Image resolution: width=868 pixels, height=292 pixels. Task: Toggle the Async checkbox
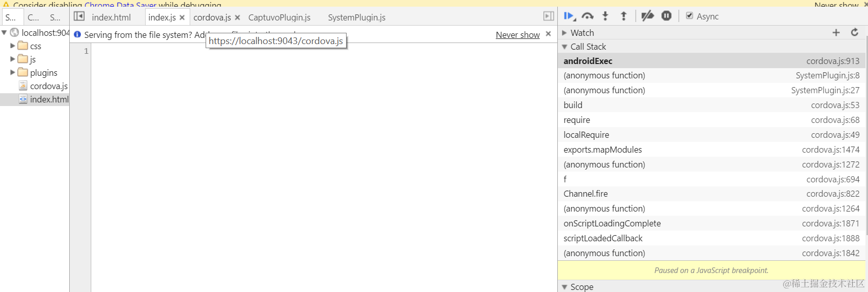pyautogui.click(x=690, y=16)
